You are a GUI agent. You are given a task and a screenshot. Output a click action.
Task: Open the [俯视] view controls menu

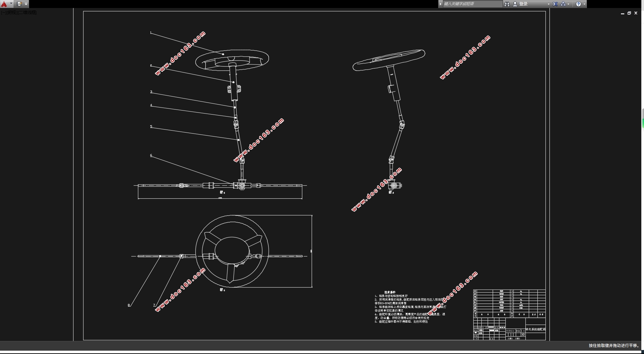pos(12,13)
